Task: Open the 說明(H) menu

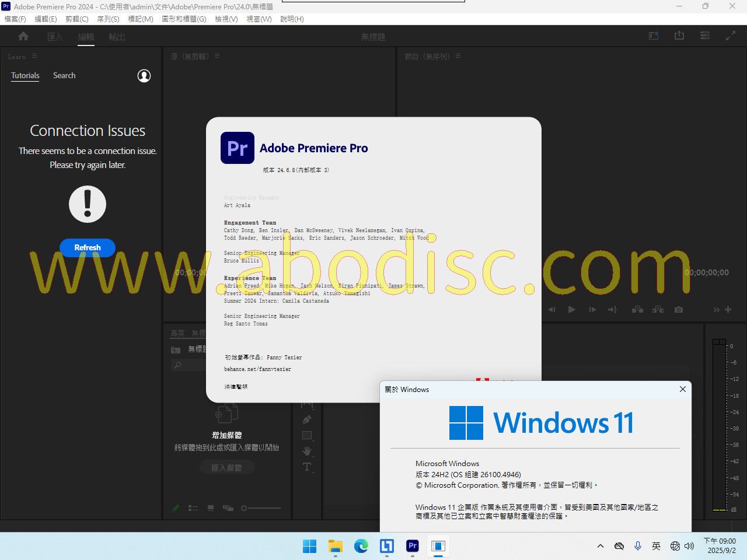Action: [292, 19]
